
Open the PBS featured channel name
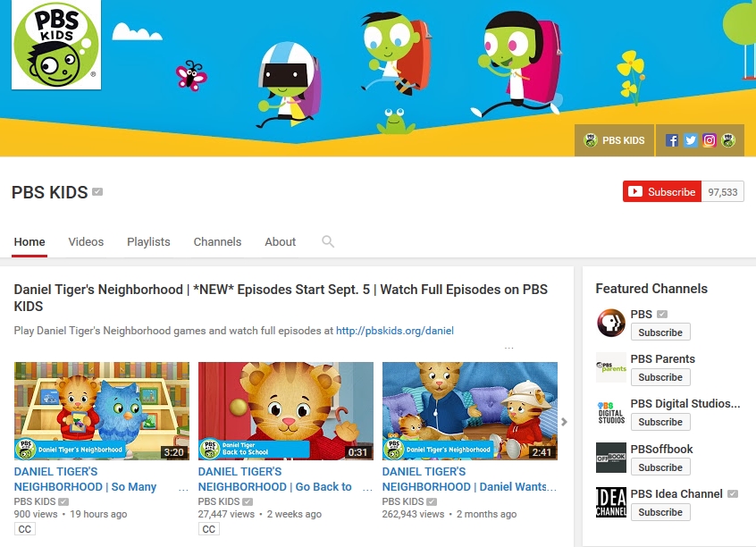[x=642, y=314]
